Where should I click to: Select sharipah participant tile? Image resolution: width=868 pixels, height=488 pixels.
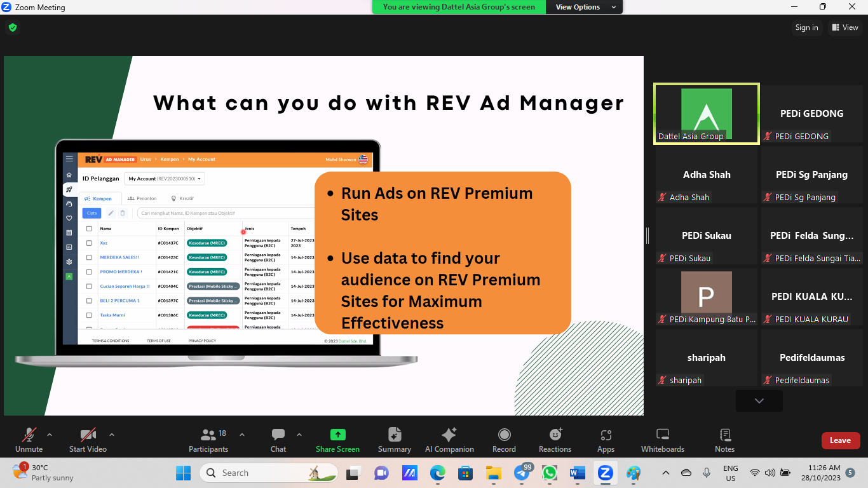click(x=707, y=358)
